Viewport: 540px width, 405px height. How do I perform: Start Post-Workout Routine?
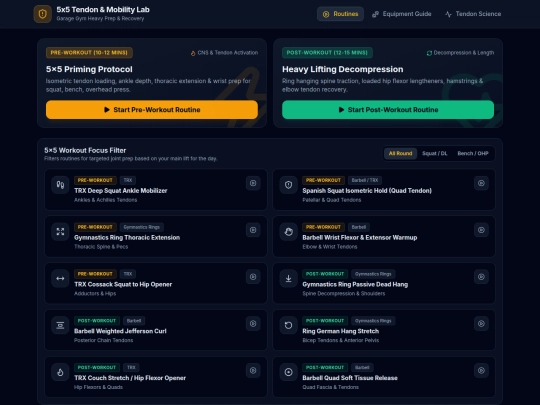click(x=388, y=110)
